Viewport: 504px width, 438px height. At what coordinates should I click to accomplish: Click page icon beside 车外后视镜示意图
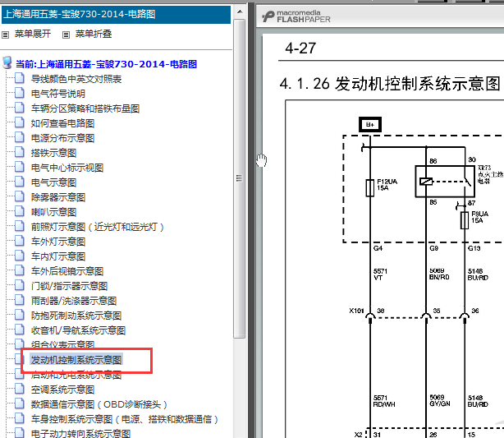tap(19, 270)
